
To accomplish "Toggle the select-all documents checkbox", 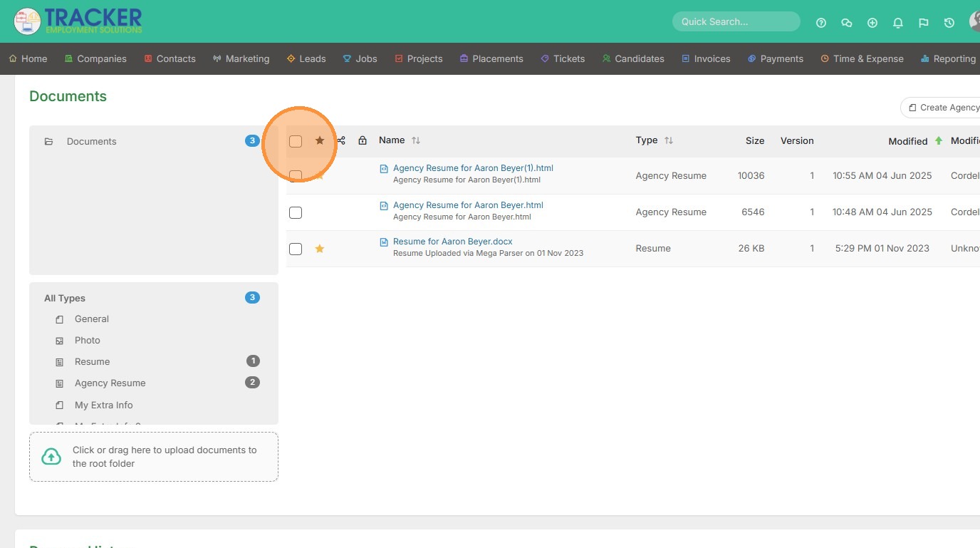I will (x=296, y=141).
